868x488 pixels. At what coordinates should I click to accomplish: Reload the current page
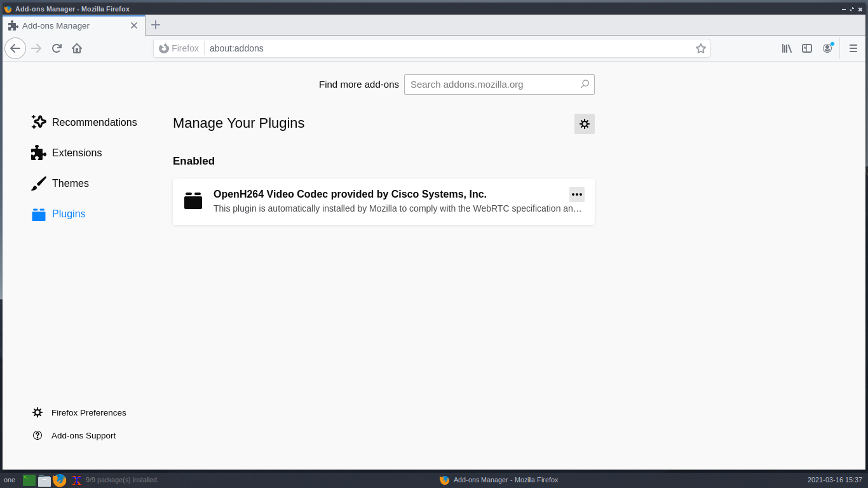(x=57, y=48)
